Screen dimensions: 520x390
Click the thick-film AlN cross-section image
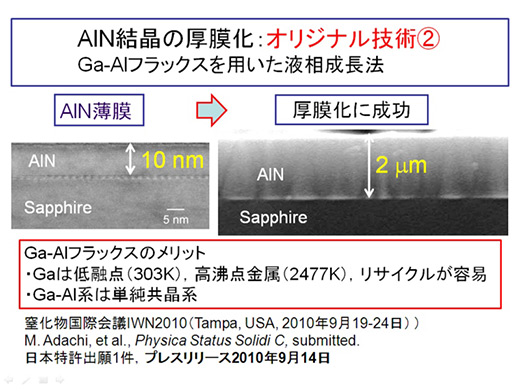click(363, 186)
